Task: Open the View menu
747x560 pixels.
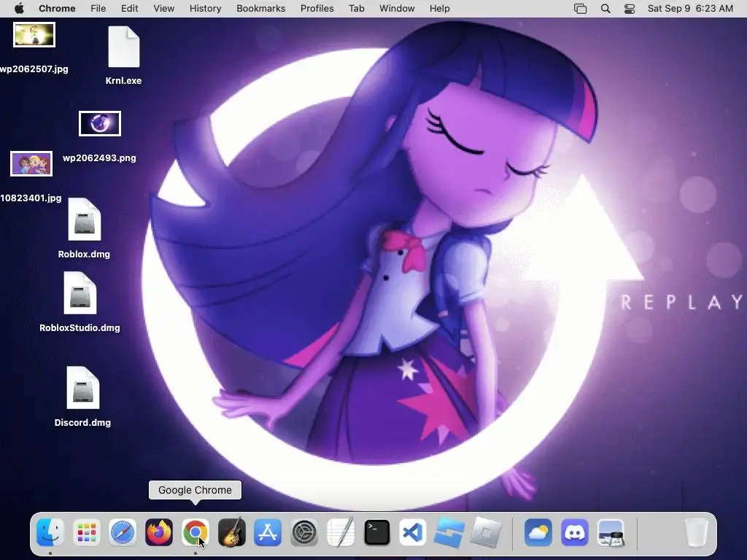Action: coord(164,9)
